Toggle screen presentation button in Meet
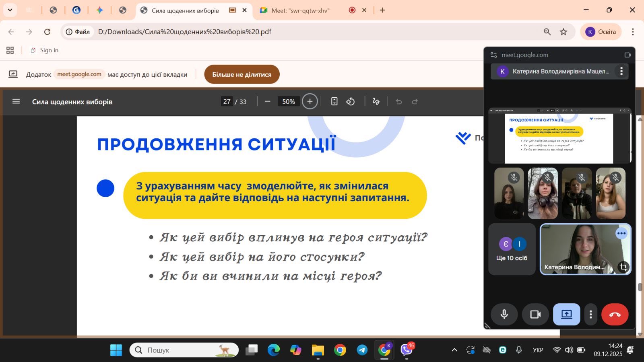644x362 pixels. click(x=566, y=314)
